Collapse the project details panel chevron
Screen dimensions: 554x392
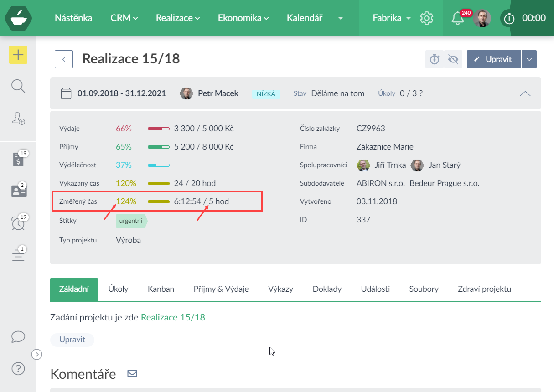pos(525,93)
